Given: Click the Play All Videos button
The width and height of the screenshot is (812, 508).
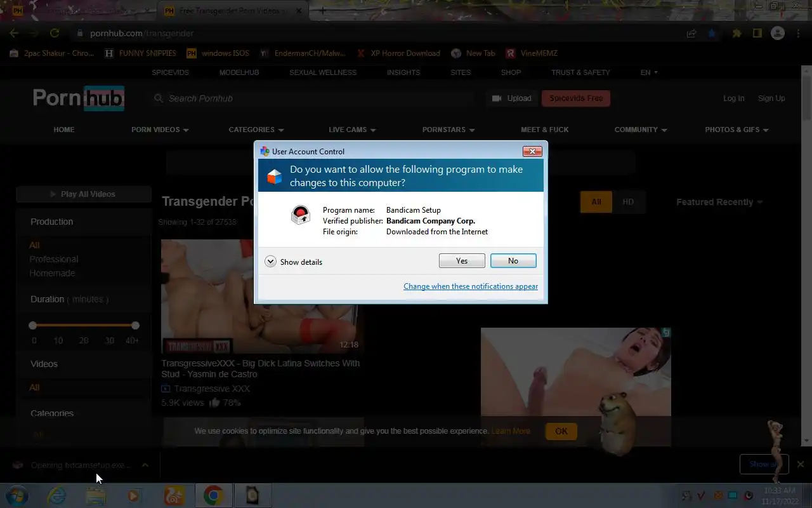Looking at the screenshot, I should pos(83,194).
